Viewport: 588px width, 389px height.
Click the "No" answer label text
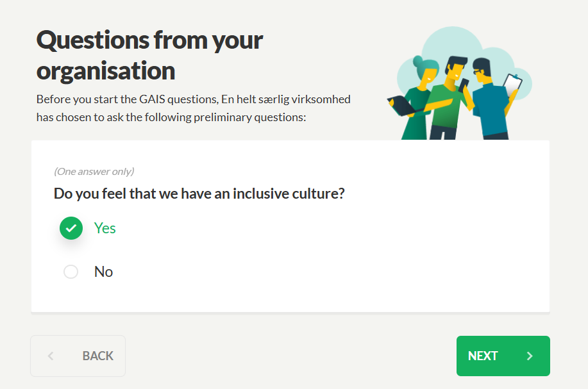click(x=103, y=272)
